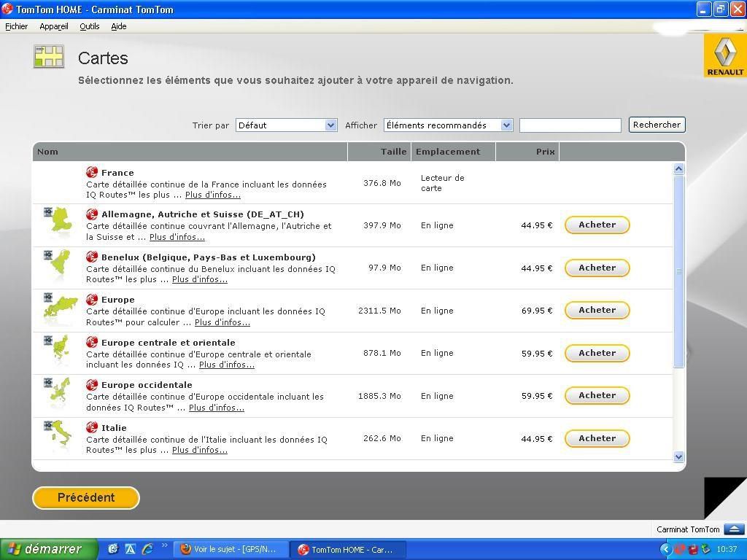Click the taskbar clock showing 10:37
Viewport: 747px width, 560px height.
pyautogui.click(x=727, y=549)
